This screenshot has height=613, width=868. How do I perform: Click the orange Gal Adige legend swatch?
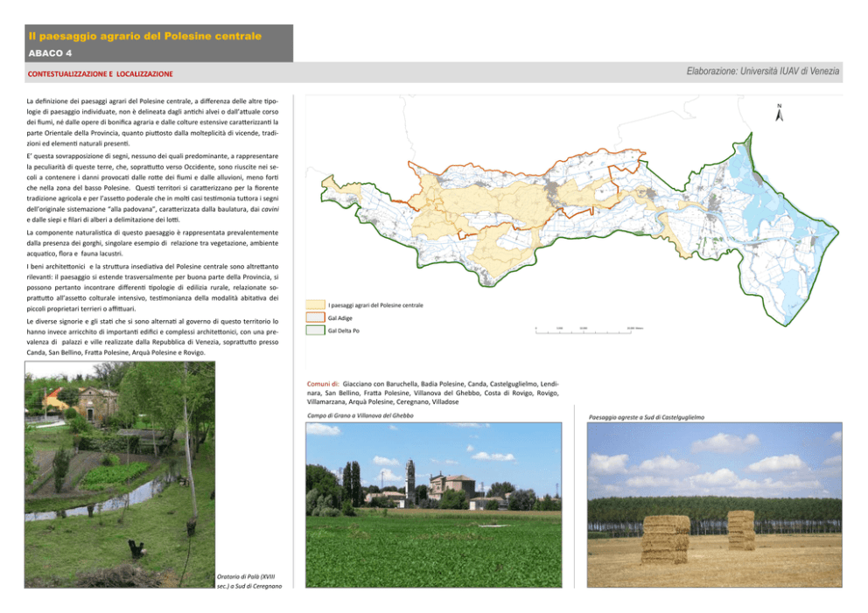315,317
